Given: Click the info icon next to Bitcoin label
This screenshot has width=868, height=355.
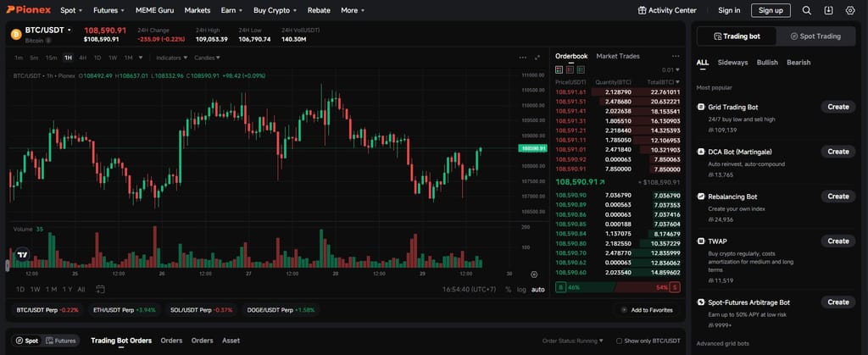Looking at the screenshot, I should click(x=48, y=41).
